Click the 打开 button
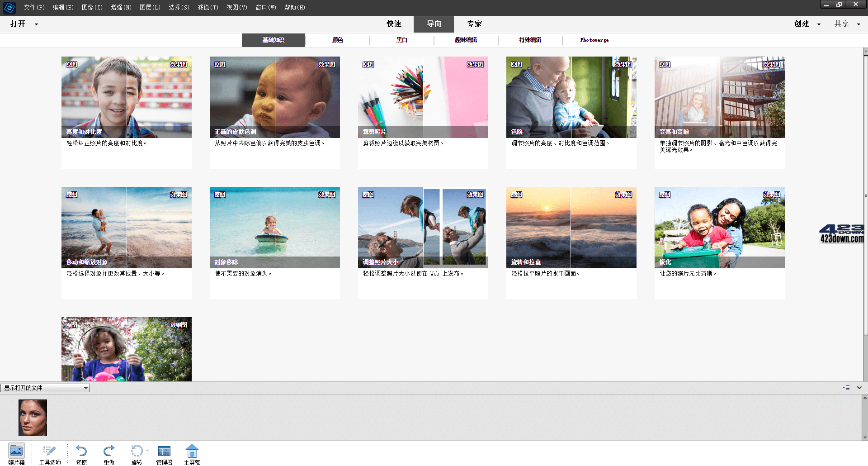 click(x=19, y=24)
